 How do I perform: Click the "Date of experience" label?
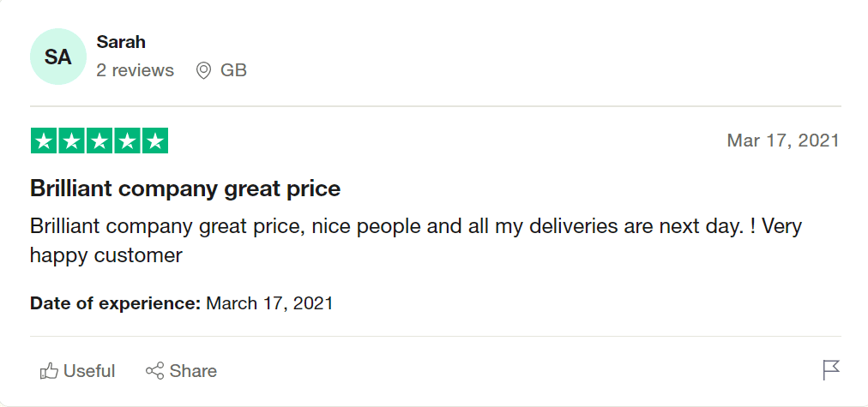click(115, 302)
